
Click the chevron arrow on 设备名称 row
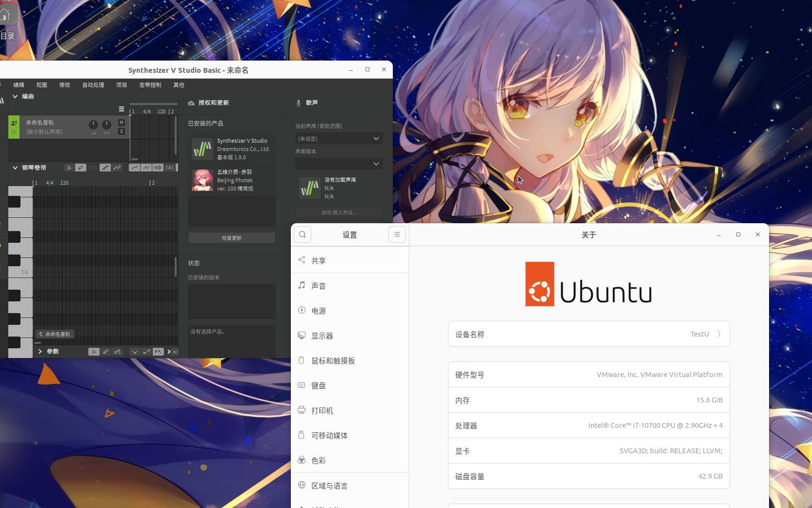pos(719,334)
